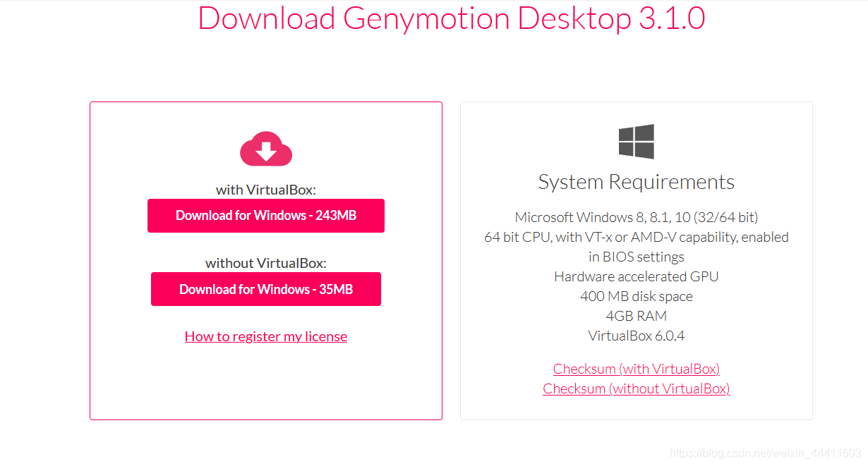Select VirtualBox 6.0.4 requirement text
This screenshot has width=868, height=466.
[637, 336]
